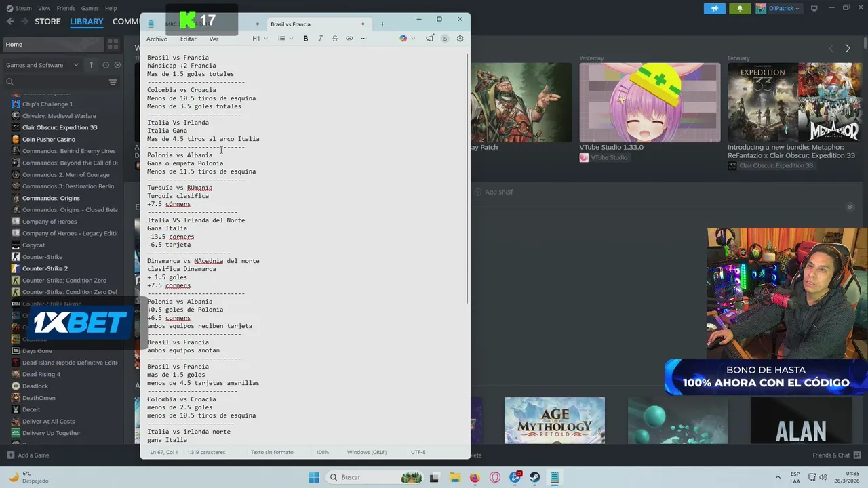868x488 pixels.
Task: Open VTube Studio 1.33.0 news thumbnail
Action: [x=650, y=102]
